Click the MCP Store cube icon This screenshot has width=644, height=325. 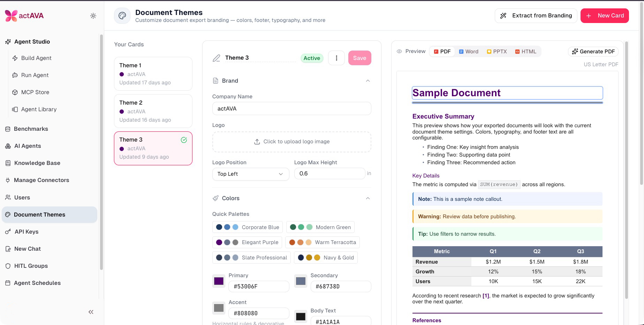[15, 92]
